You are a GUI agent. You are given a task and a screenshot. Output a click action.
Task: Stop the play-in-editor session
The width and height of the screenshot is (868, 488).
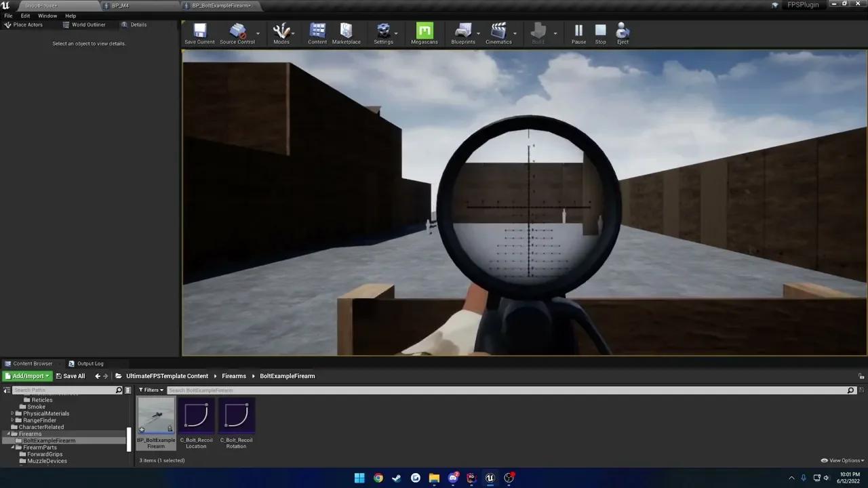pos(600,32)
